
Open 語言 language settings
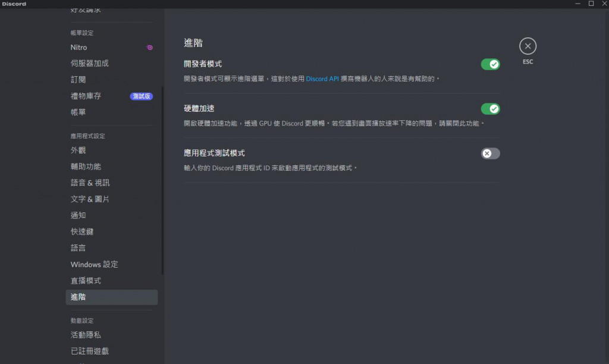click(x=111, y=248)
